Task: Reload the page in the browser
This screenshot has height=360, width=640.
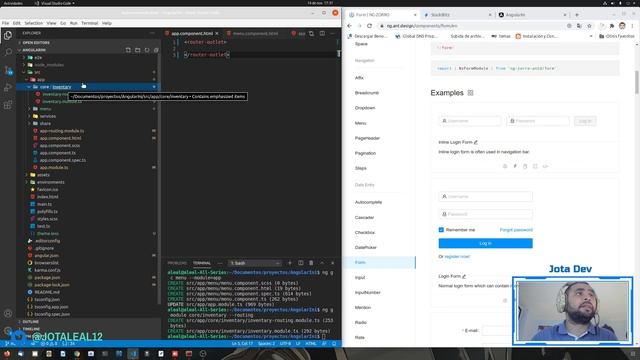Action: click(369, 26)
